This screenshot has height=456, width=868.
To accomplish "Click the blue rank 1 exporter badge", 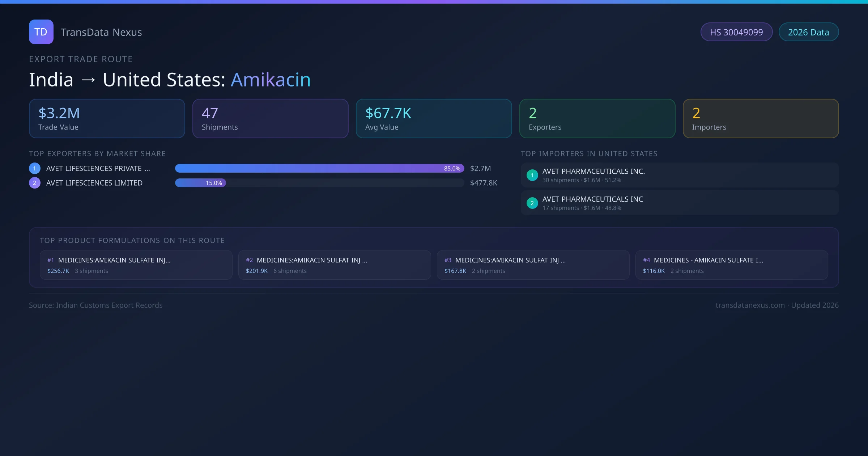I will tap(35, 168).
